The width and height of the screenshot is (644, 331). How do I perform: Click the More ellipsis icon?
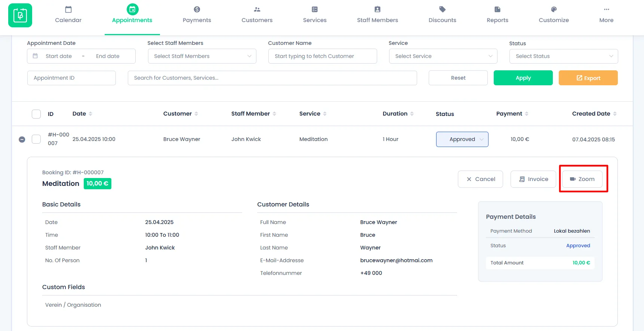[x=607, y=9]
